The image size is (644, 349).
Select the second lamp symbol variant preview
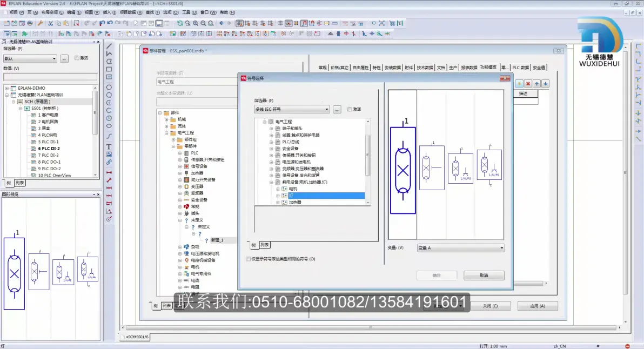(432, 167)
